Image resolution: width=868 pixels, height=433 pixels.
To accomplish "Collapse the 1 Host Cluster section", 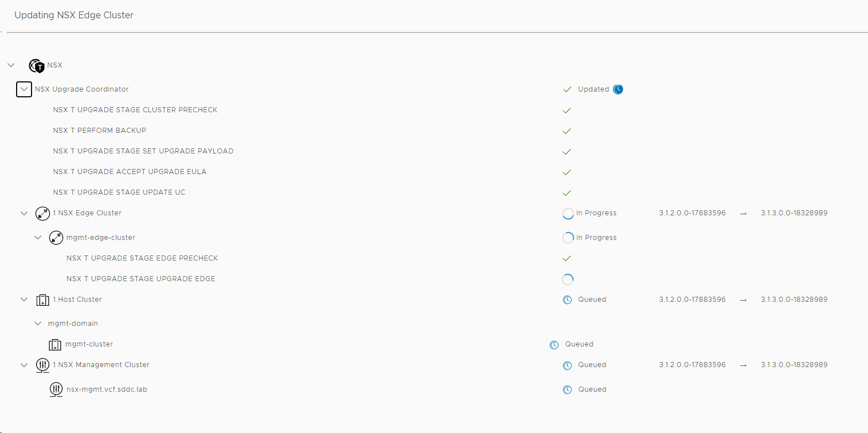I will coord(24,300).
